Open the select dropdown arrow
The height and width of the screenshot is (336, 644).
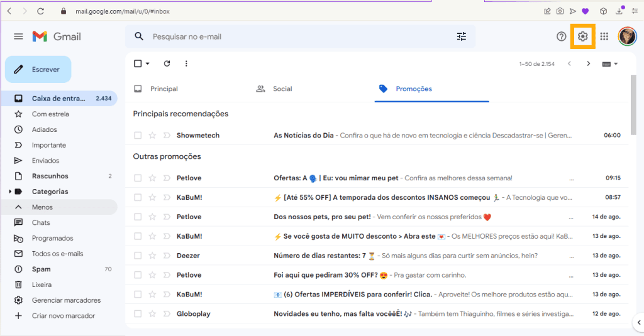coord(147,63)
